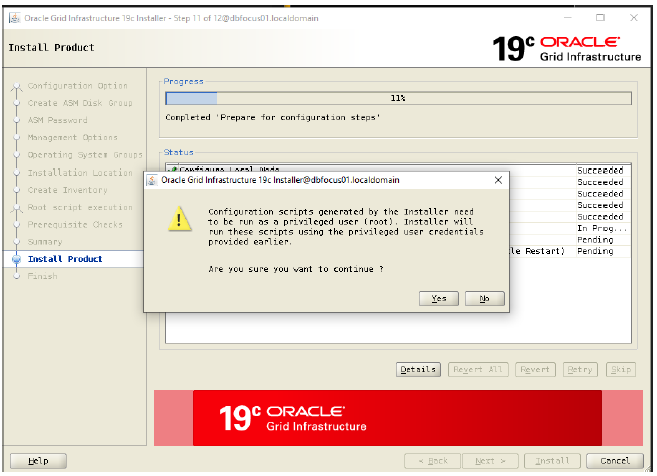Close the root script confirmation dialog
The width and height of the screenshot is (657, 476).
(498, 180)
